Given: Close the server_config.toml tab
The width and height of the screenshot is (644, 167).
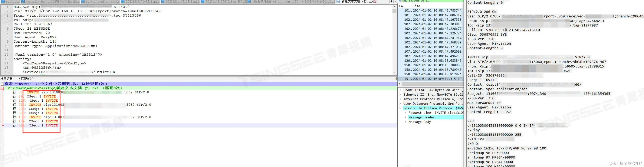Looking at the screenshot, I should coord(118,1).
